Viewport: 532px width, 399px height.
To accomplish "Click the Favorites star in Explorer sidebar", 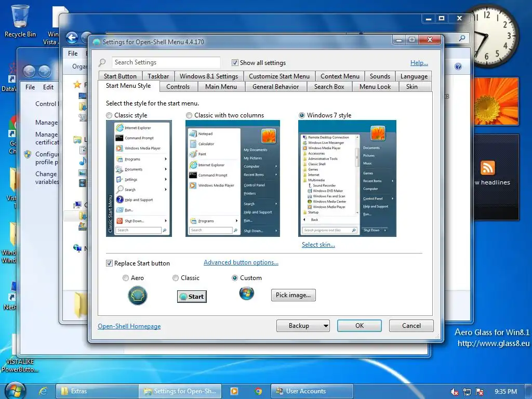I will (77, 85).
